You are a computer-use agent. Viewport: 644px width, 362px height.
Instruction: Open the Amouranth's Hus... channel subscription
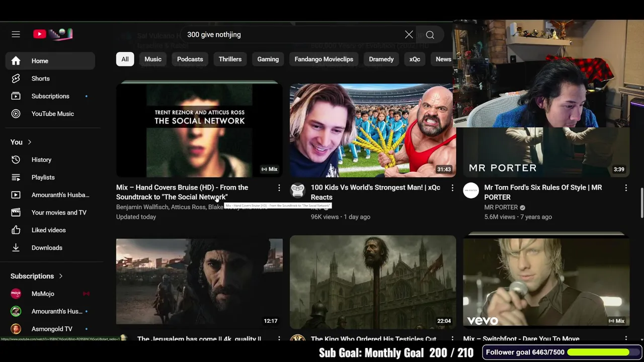50,311
